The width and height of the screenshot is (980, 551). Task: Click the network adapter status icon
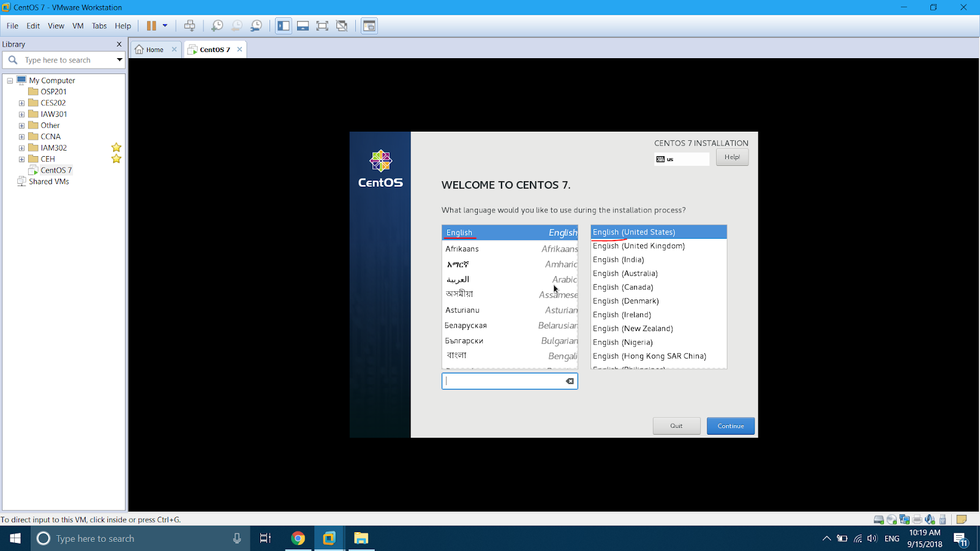[905, 520]
